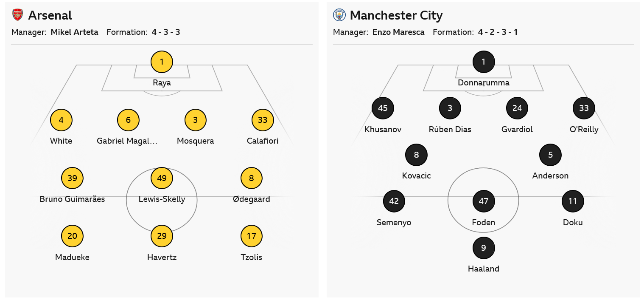Click Doku's number 11 player marker
644x300 pixels.
click(x=573, y=201)
